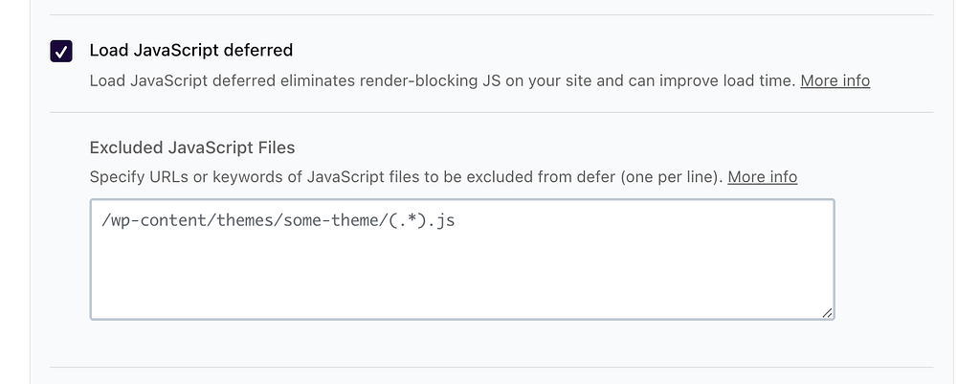Image resolution: width=980 pixels, height=384 pixels.
Task: Open More info link for excluded files
Action: (762, 176)
